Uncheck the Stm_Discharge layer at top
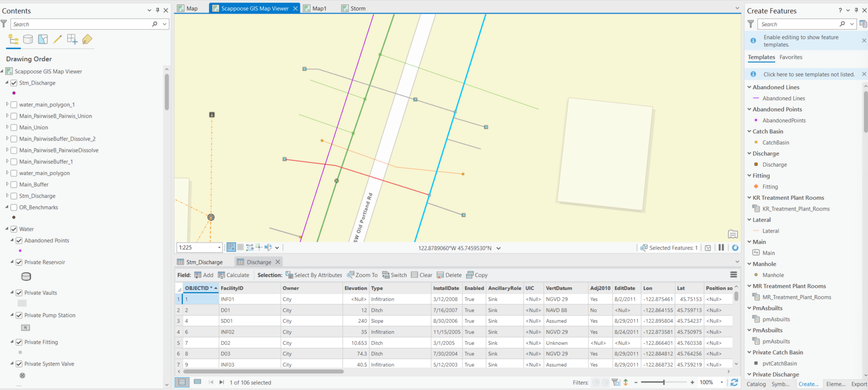868x390 pixels. 14,83
